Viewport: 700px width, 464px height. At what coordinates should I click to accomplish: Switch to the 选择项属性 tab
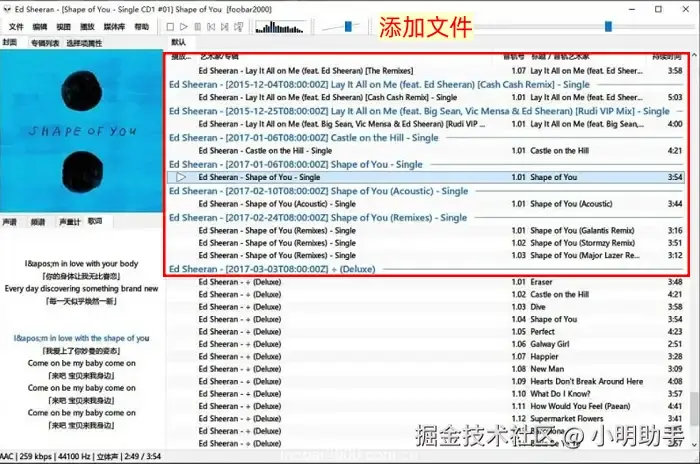84,43
